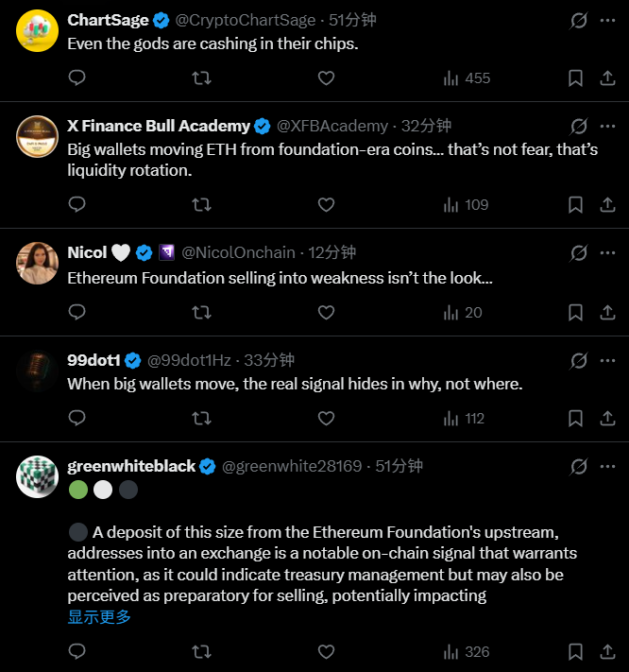This screenshot has width=629, height=672.
Task: Repost the X Finance Bull Academy post
Action: click(201, 204)
